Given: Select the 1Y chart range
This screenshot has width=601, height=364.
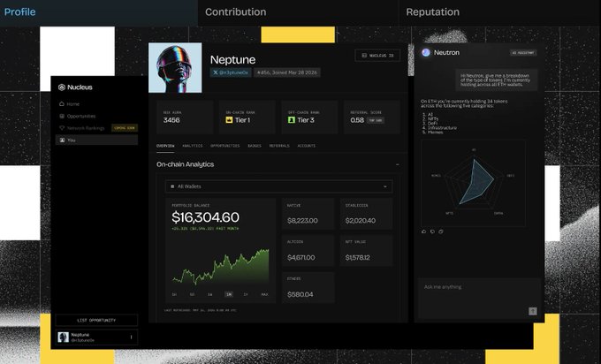Looking at the screenshot, I should point(246,294).
